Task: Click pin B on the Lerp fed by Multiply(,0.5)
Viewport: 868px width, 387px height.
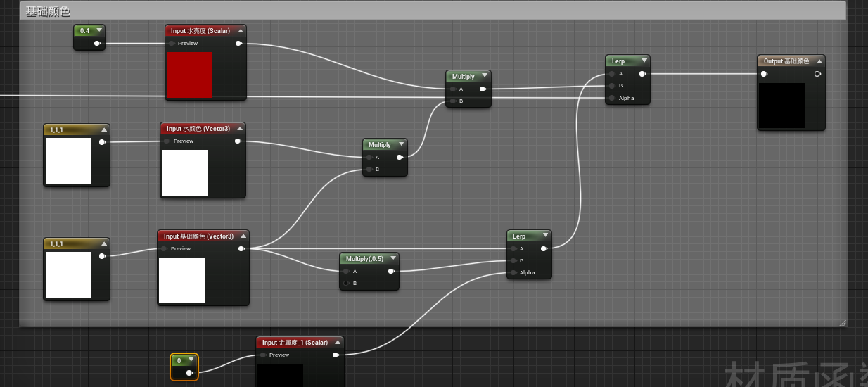Action: click(513, 261)
